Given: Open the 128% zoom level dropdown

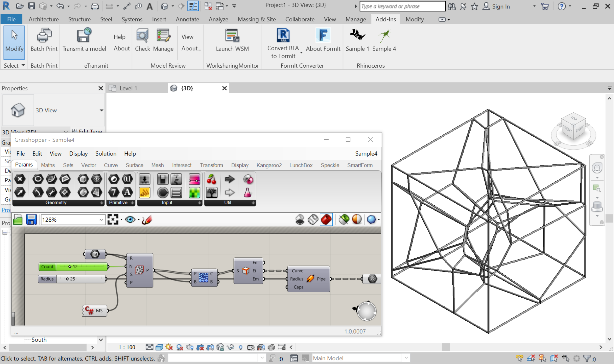Looking at the screenshot, I should click(x=101, y=220).
